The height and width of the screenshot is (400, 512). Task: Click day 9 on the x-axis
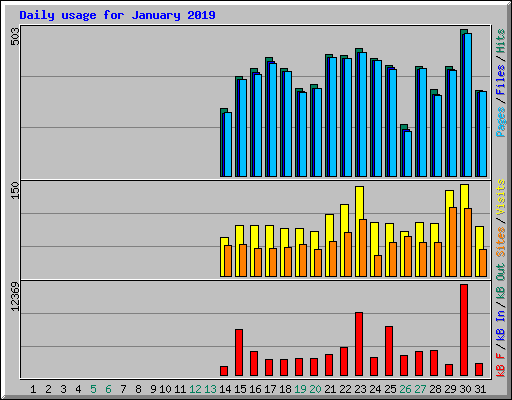153,389
